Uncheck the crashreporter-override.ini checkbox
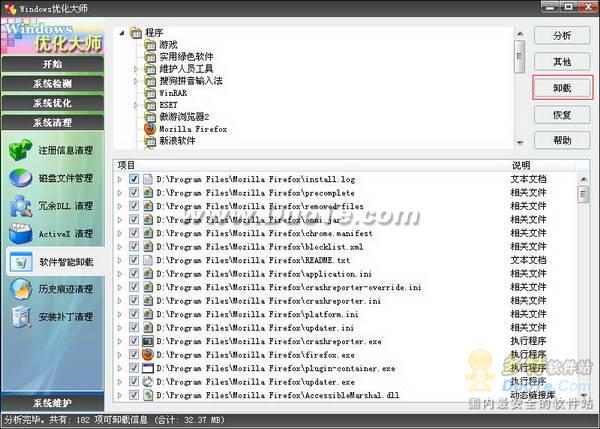Screen dimensions: 600x429 (x=134, y=287)
